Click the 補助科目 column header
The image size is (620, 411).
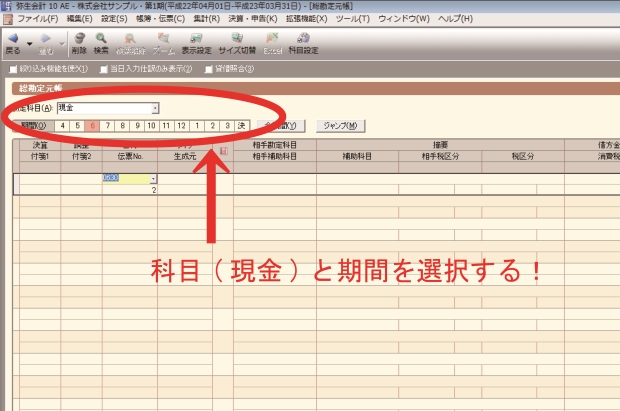[357, 156]
